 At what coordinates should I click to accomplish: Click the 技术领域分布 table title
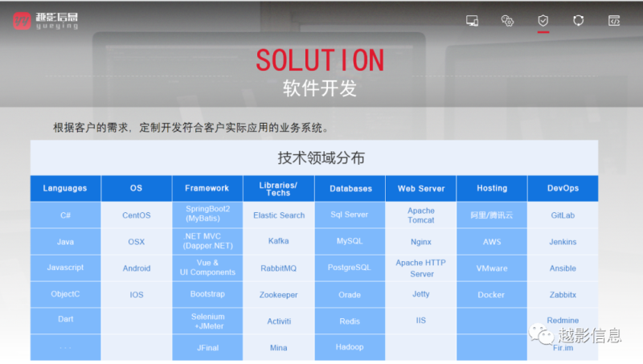coord(321,157)
